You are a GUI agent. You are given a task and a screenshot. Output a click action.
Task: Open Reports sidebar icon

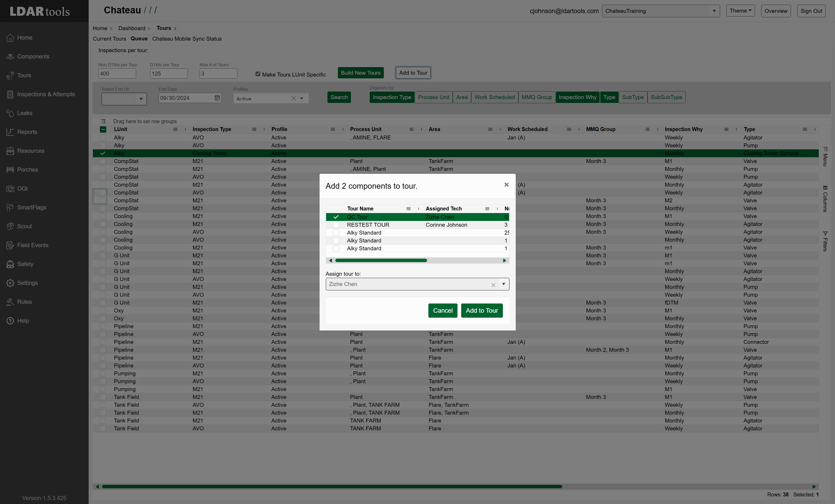pyautogui.click(x=10, y=132)
